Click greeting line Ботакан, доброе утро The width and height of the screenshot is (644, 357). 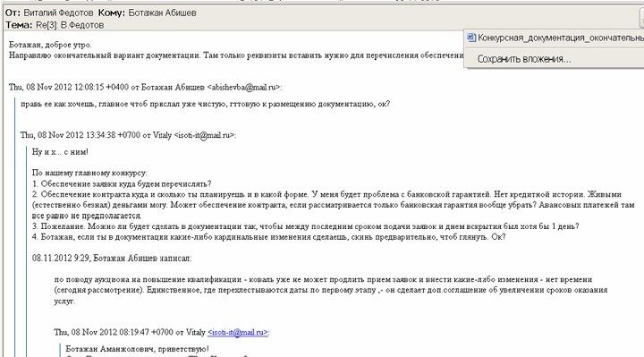click(x=50, y=45)
